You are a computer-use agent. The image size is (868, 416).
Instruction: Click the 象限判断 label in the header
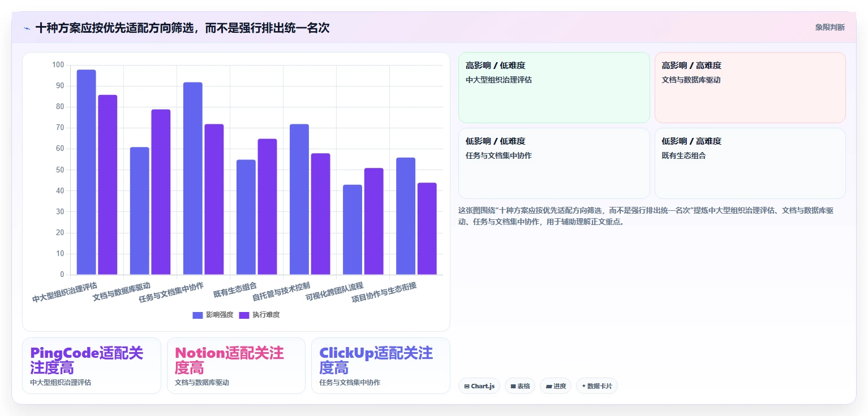(x=830, y=27)
